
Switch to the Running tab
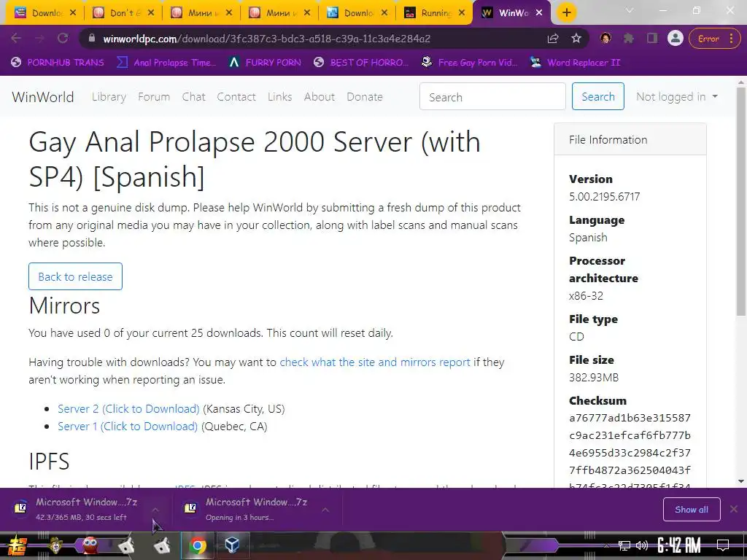(x=433, y=13)
